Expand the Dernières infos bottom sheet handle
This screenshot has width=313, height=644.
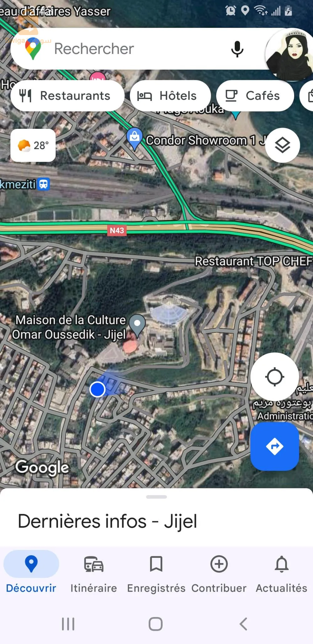point(156,497)
